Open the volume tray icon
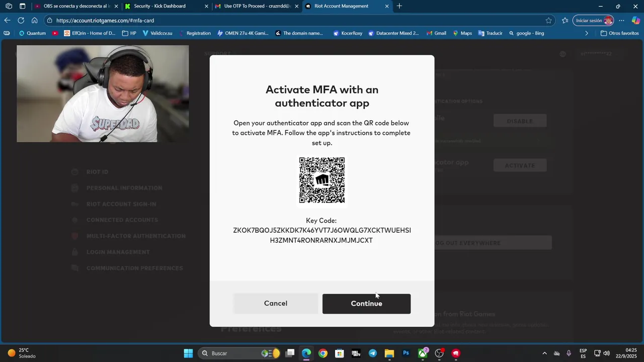The image size is (644, 362). [607, 353]
